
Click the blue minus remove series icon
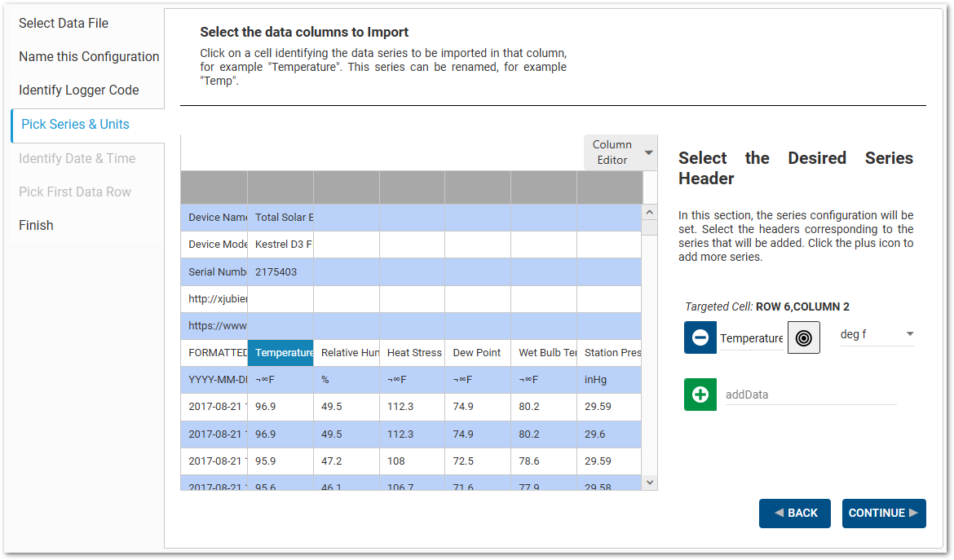click(700, 337)
